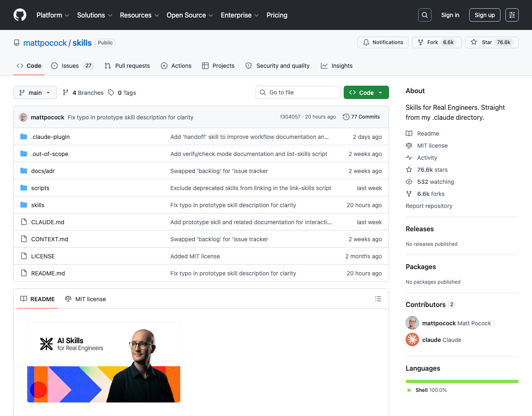Expand the Open Source menu
The height and width of the screenshot is (416, 532).
tap(190, 15)
